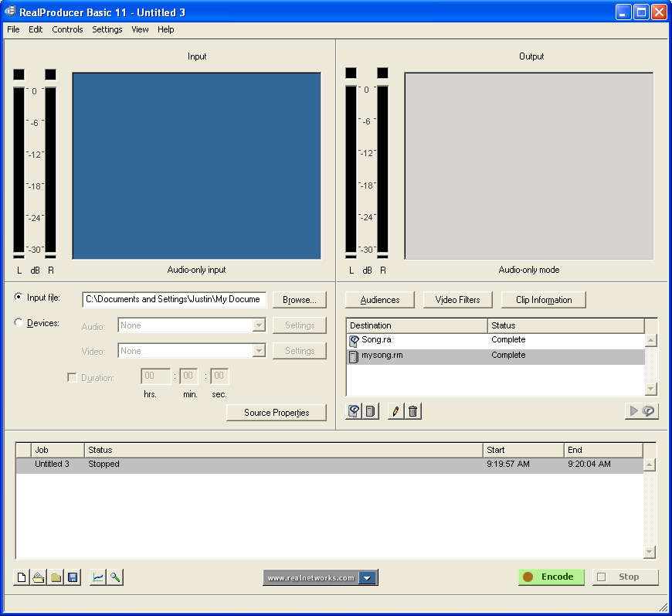672x616 pixels.
Task: Click job list scroll down arrow
Action: (x=650, y=552)
